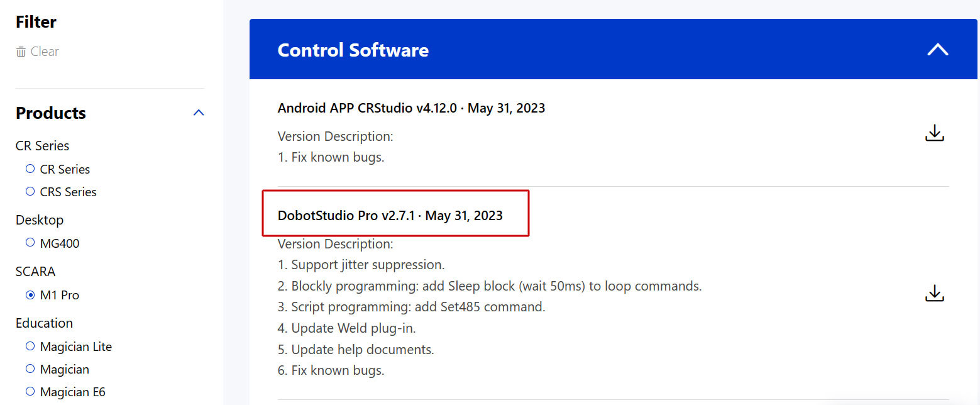Download Android APP CRStudio v4.12.0
This screenshot has width=980, height=405.
pyautogui.click(x=935, y=133)
